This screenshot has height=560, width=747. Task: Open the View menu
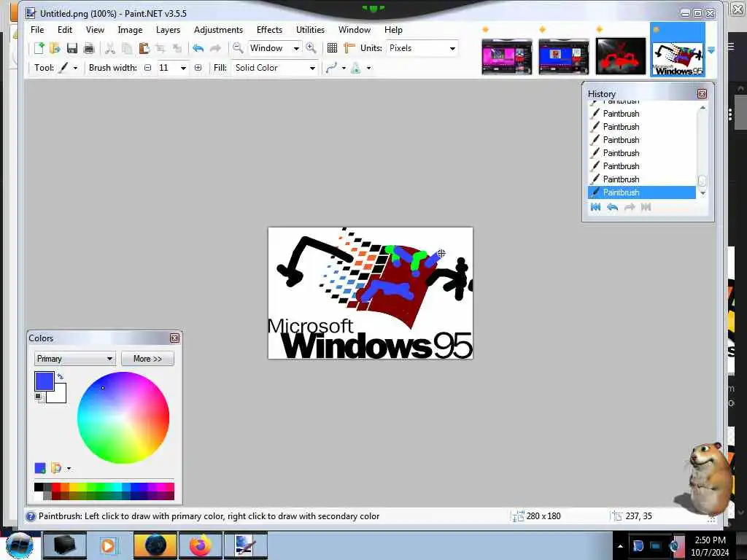tap(95, 29)
